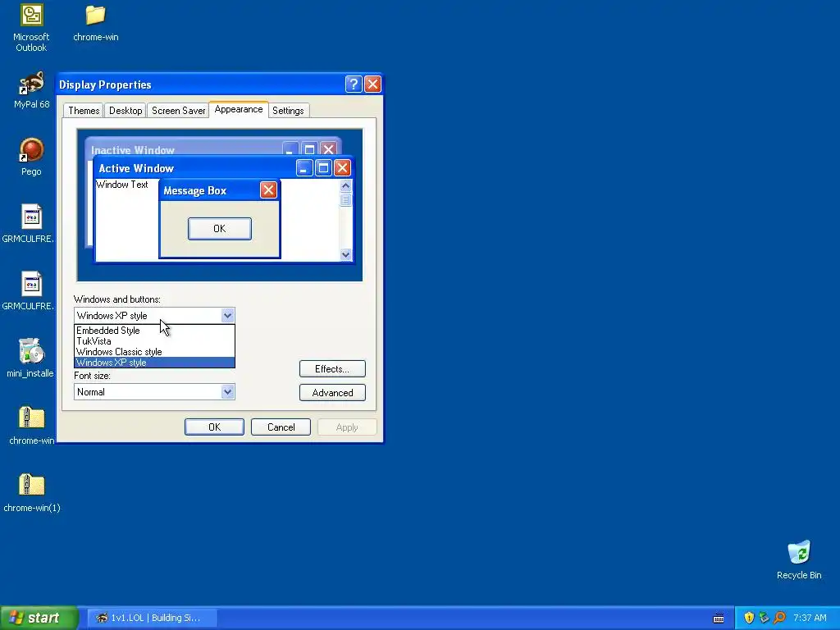Select the chrome-win folder beside Microsoft Outlook
The height and width of the screenshot is (630, 840).
tap(95, 23)
